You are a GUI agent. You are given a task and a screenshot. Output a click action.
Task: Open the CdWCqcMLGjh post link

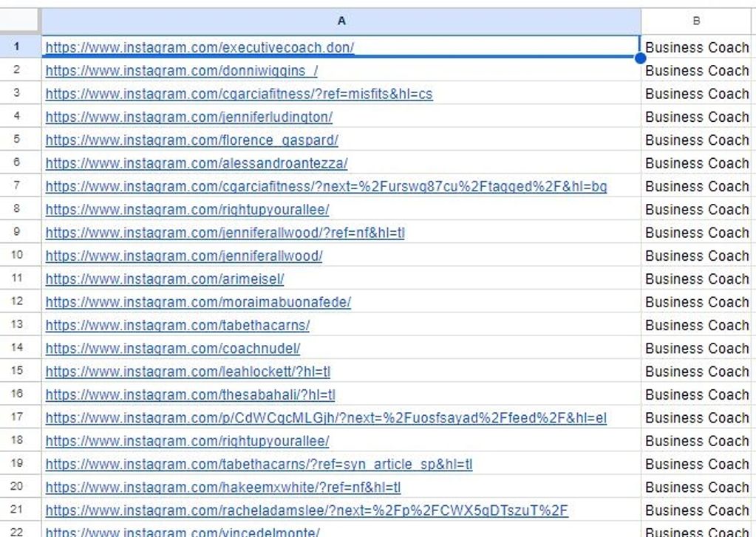pyautogui.click(x=326, y=417)
